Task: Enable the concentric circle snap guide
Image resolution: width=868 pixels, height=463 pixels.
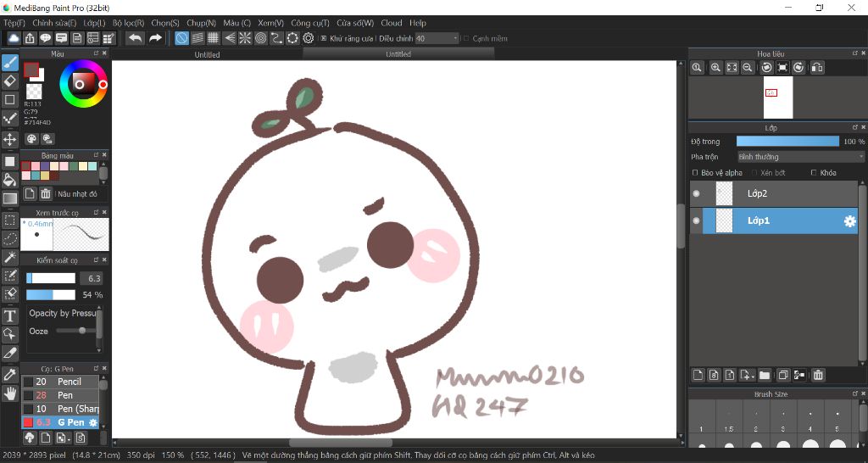Action: click(x=261, y=38)
